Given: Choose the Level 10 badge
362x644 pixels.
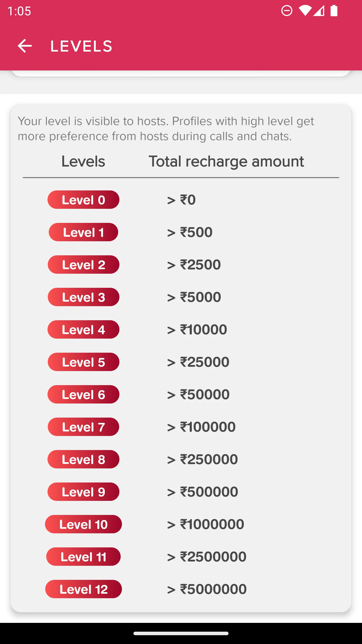Looking at the screenshot, I should [83, 524].
